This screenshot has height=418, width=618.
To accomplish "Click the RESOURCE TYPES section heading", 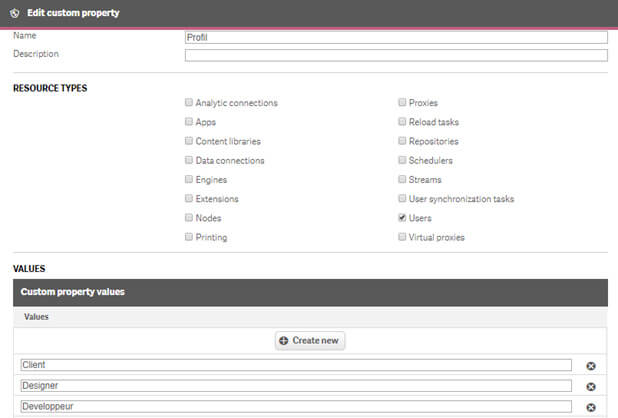I will click(50, 88).
